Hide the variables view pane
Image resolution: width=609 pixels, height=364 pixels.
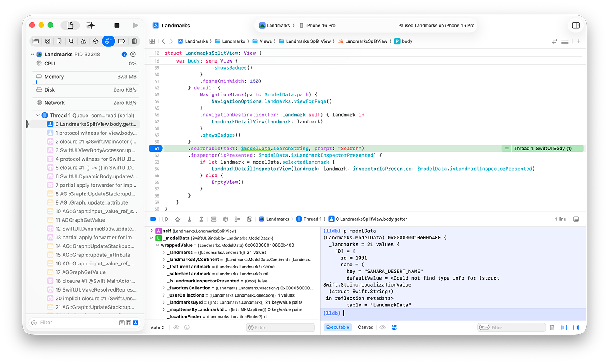564,328
